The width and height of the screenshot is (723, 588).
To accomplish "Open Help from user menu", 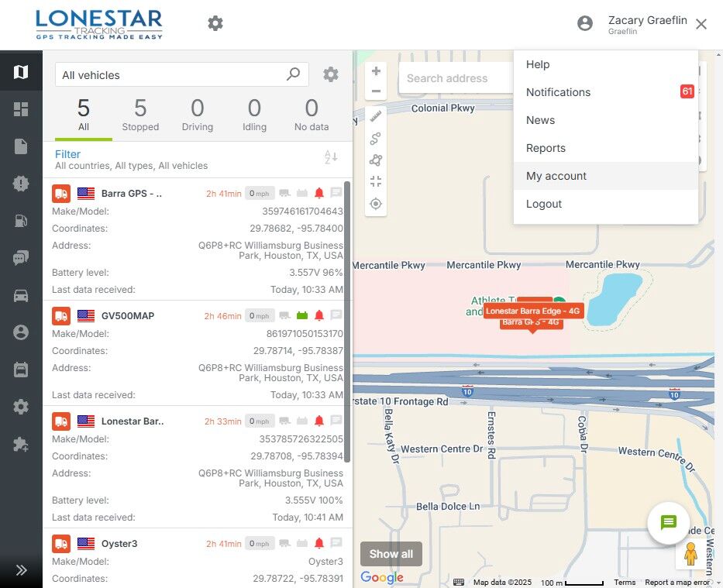I will coord(605,64).
